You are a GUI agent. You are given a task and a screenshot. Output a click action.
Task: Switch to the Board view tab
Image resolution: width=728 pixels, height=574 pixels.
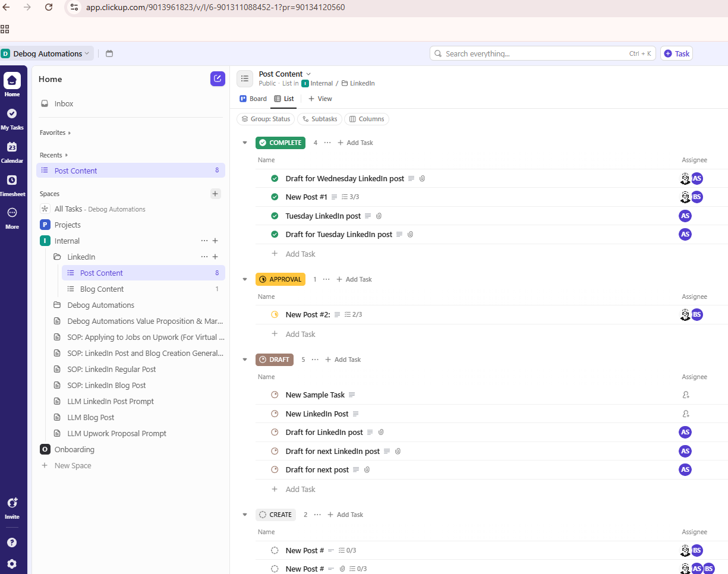click(x=253, y=99)
